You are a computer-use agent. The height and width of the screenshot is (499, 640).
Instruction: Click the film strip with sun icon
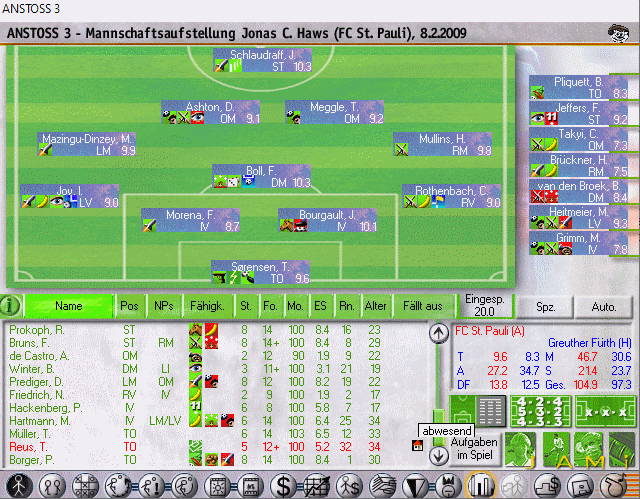point(218,486)
